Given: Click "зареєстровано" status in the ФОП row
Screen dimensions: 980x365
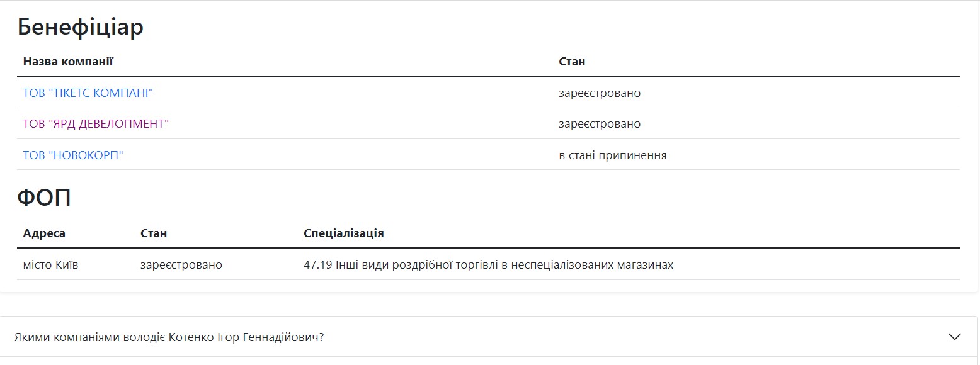Looking at the screenshot, I should tap(181, 265).
